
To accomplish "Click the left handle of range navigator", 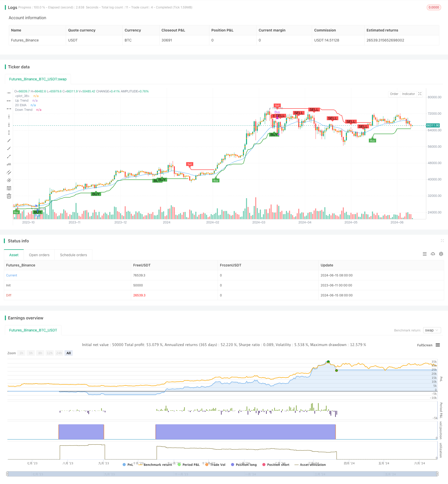I will click(7, 474).
